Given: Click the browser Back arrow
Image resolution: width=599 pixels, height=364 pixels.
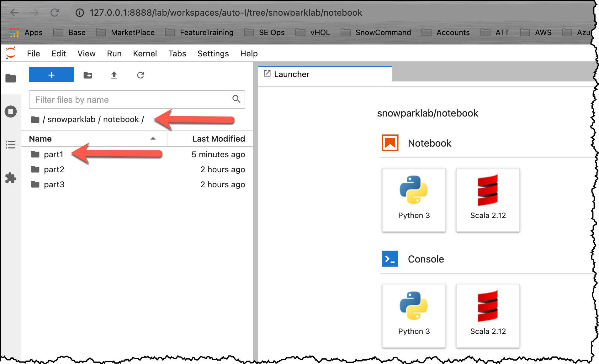Looking at the screenshot, I should point(15,13).
